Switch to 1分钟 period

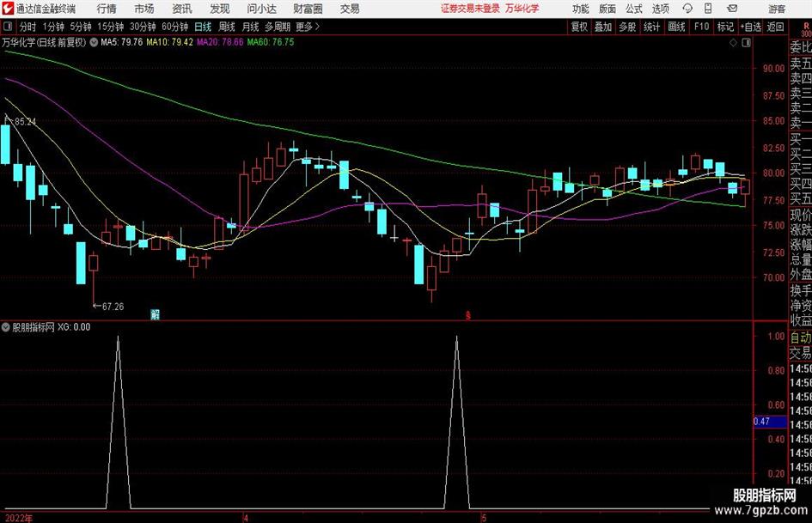click(53, 27)
